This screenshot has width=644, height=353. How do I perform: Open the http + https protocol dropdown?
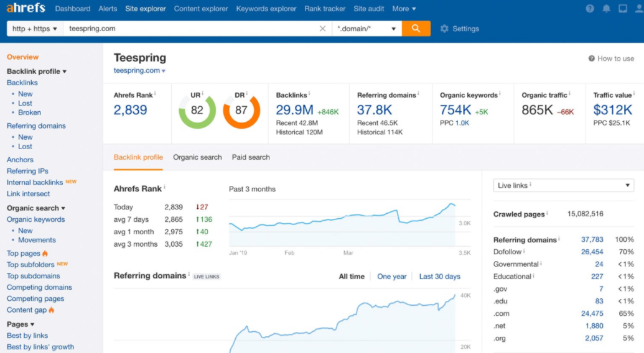point(35,29)
